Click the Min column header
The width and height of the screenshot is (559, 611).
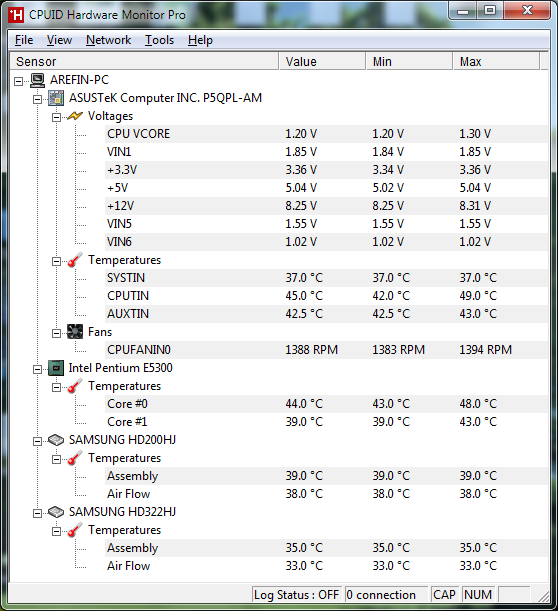pyautogui.click(x=409, y=62)
